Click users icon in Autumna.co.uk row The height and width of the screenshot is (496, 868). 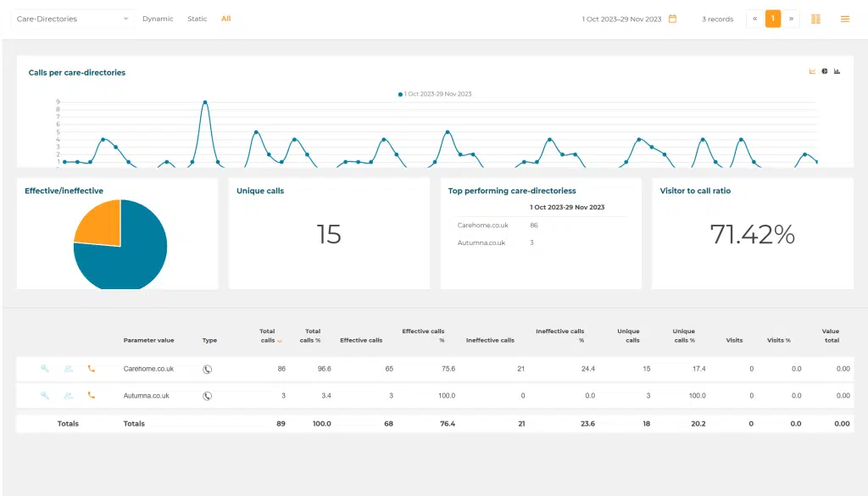pos(68,396)
